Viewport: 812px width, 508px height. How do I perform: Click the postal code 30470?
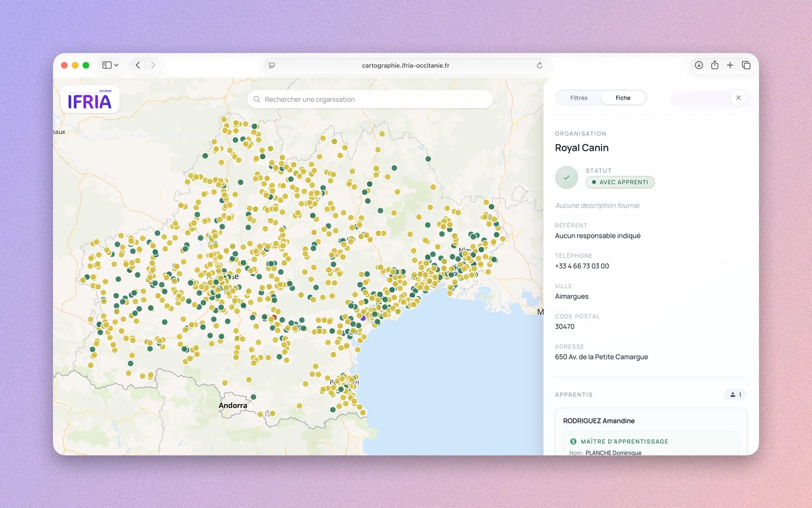[565, 326]
